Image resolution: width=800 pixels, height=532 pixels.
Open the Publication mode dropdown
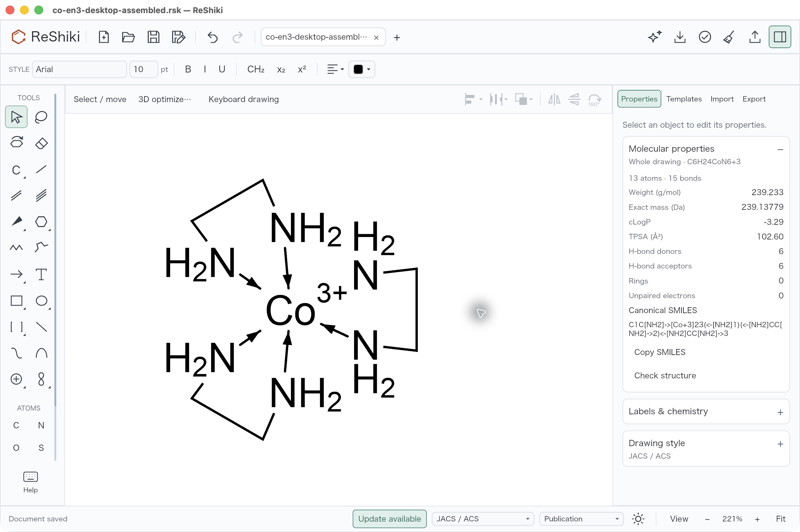tap(581, 519)
